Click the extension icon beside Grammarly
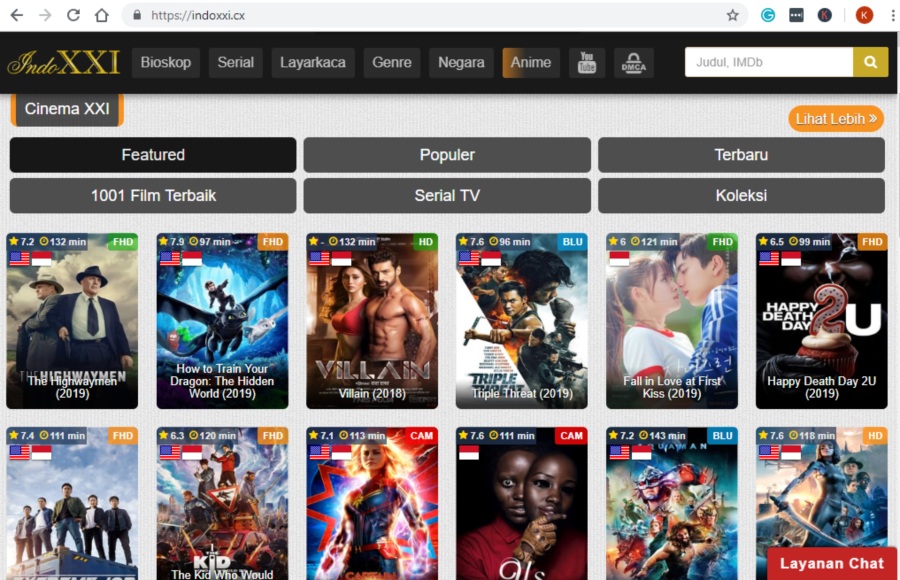 point(796,16)
